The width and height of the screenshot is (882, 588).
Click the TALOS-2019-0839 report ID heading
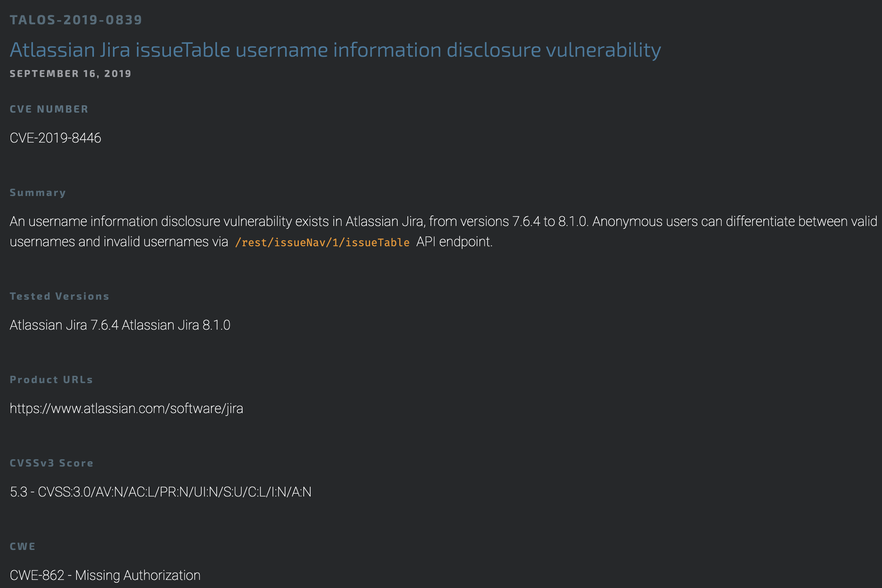coord(76,20)
